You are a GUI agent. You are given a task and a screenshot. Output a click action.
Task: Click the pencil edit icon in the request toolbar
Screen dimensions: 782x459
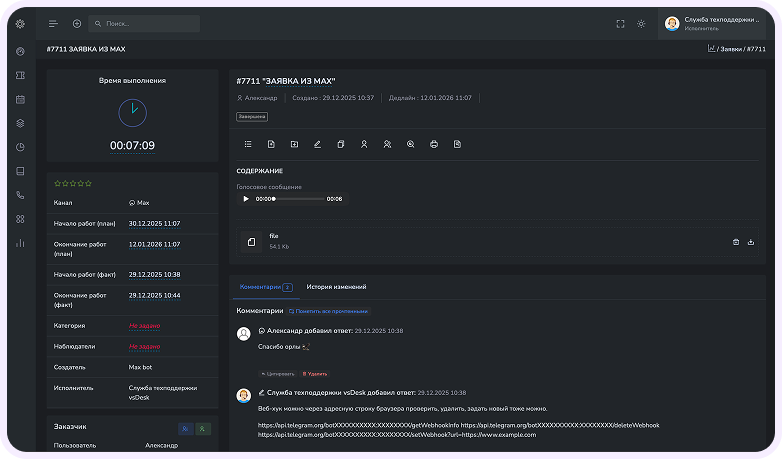point(317,144)
